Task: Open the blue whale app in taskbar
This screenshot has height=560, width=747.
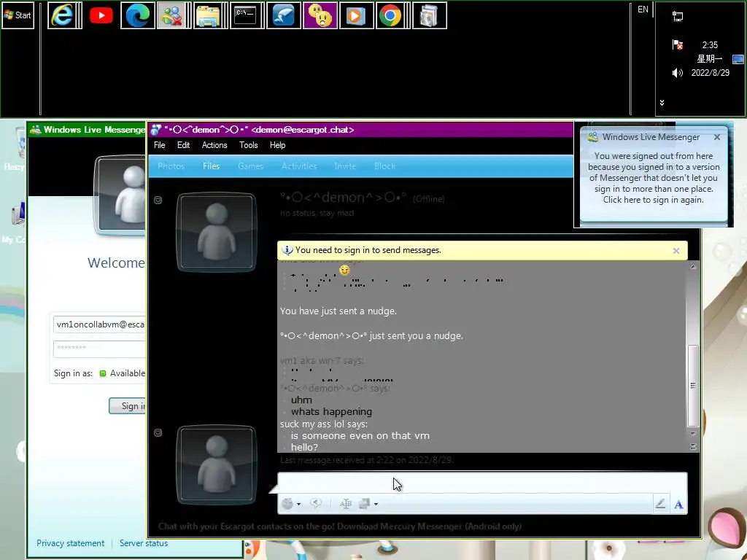Action: [284, 16]
